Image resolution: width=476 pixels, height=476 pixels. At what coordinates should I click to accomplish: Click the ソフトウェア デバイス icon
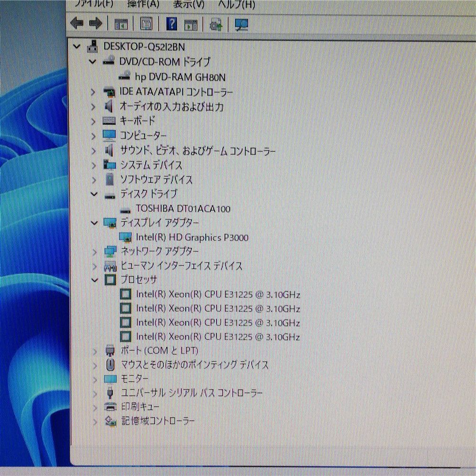109,180
